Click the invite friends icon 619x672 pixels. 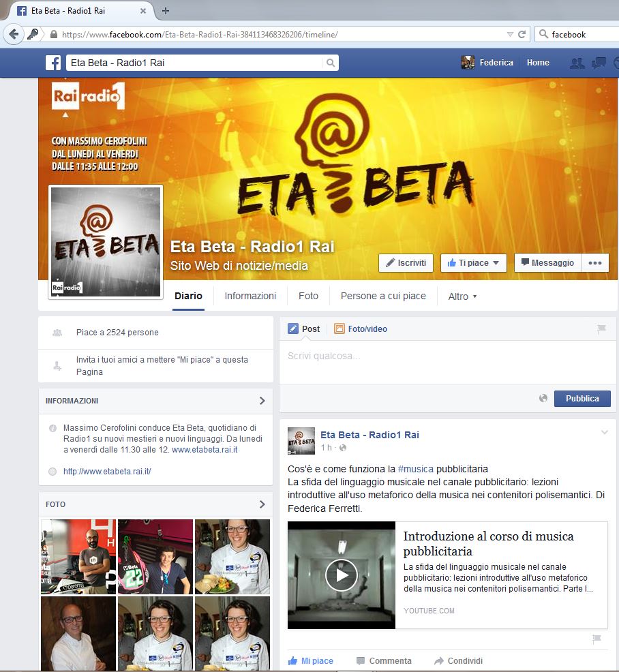point(57,366)
